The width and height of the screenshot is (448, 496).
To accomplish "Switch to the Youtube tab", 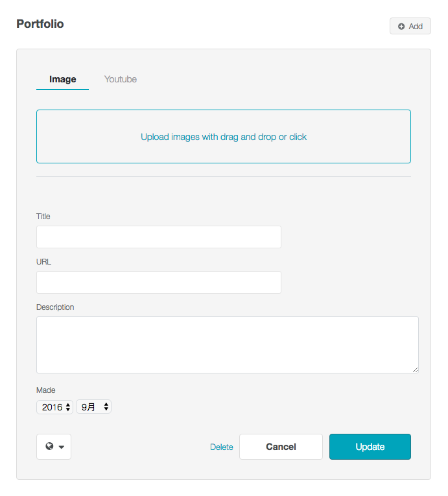I will tap(121, 79).
